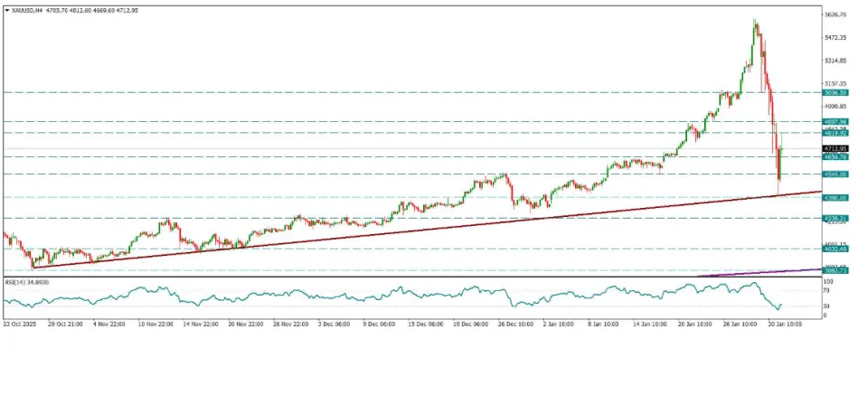868x395 pixels.
Task: Click the RSI(14) indicator label
Action: point(15,281)
